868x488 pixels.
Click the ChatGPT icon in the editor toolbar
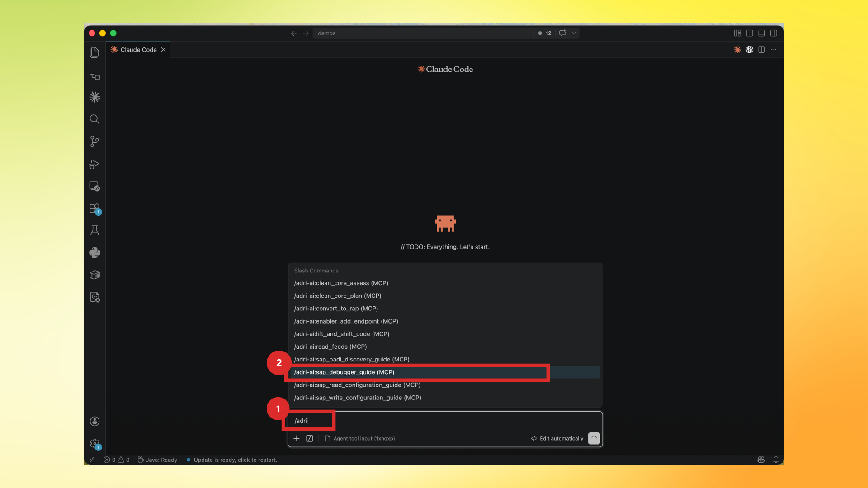point(750,50)
